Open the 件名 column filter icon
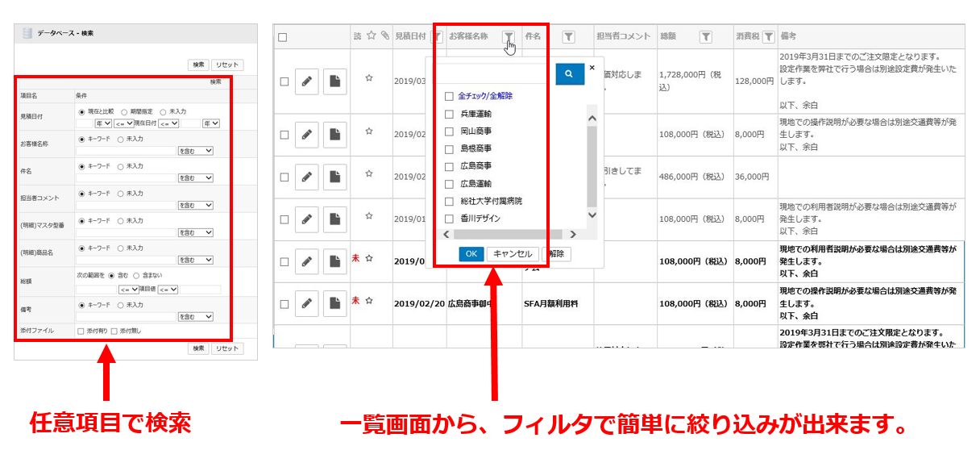 568,36
